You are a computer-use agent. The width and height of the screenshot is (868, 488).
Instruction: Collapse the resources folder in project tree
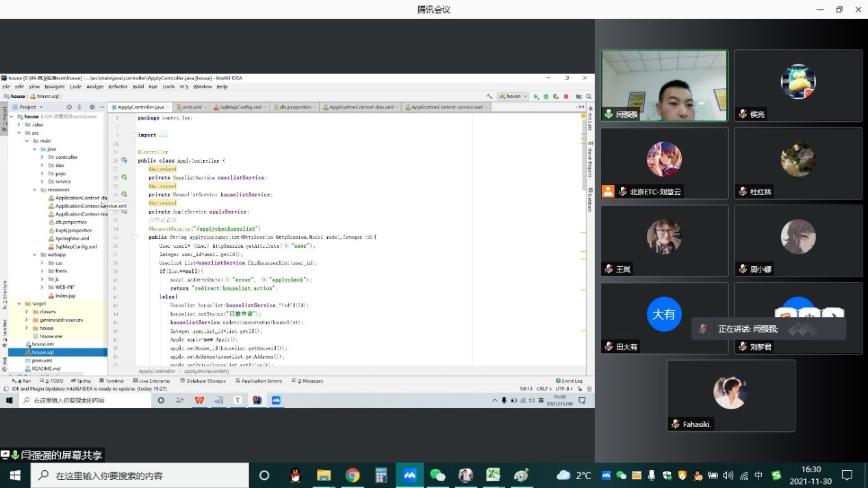coord(35,190)
